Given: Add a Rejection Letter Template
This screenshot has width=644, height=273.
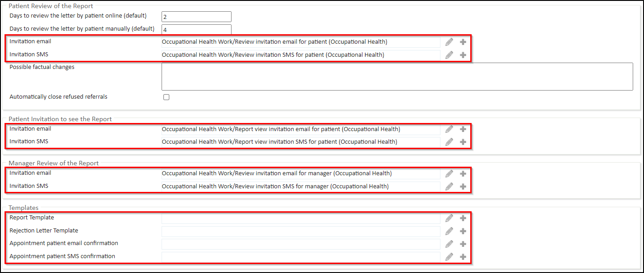Looking at the screenshot, I should pos(463,231).
